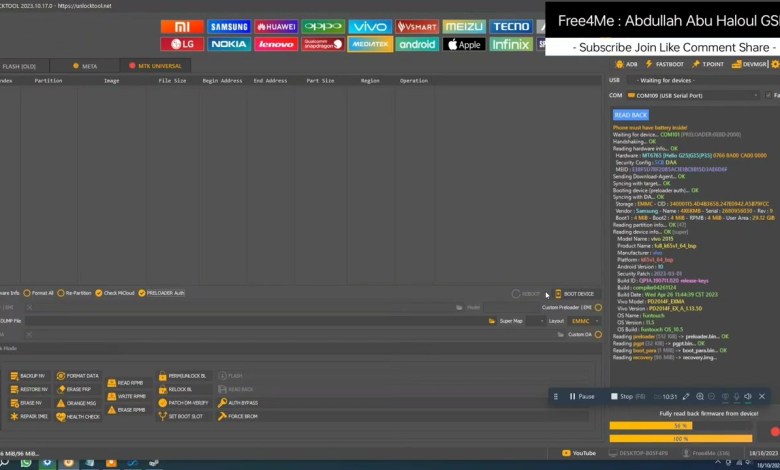Enable the Custom Preloader EMI toggle
Screen dimensions: 780x470
point(598,307)
